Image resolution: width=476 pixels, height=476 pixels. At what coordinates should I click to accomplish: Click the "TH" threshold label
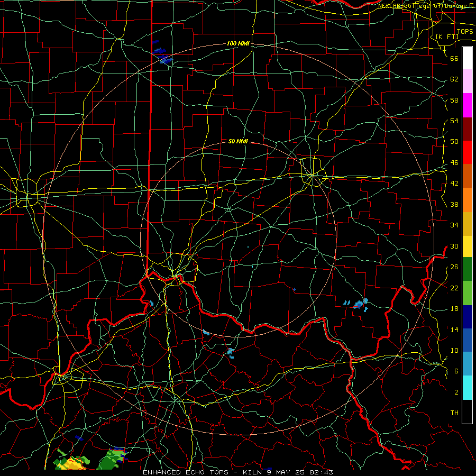pyautogui.click(x=454, y=413)
